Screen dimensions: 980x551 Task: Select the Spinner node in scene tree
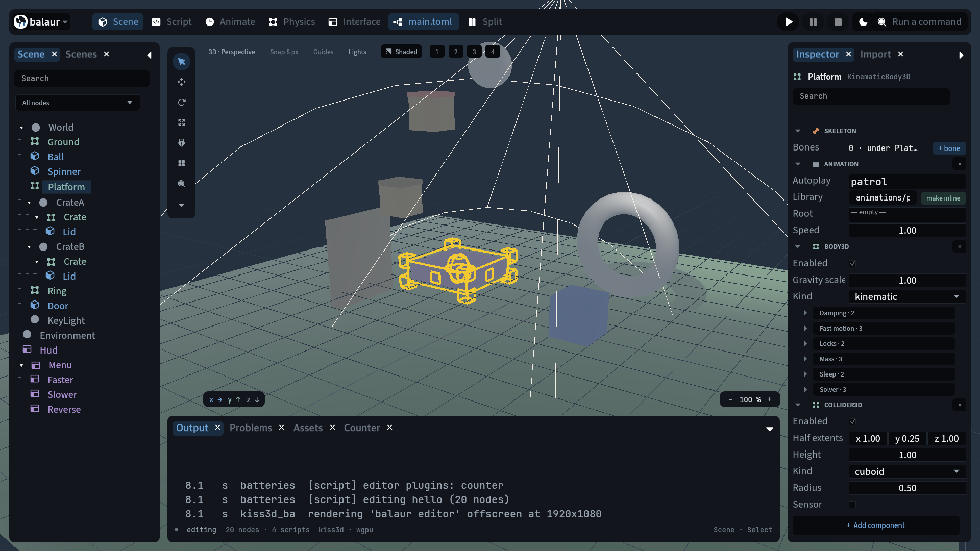64,172
